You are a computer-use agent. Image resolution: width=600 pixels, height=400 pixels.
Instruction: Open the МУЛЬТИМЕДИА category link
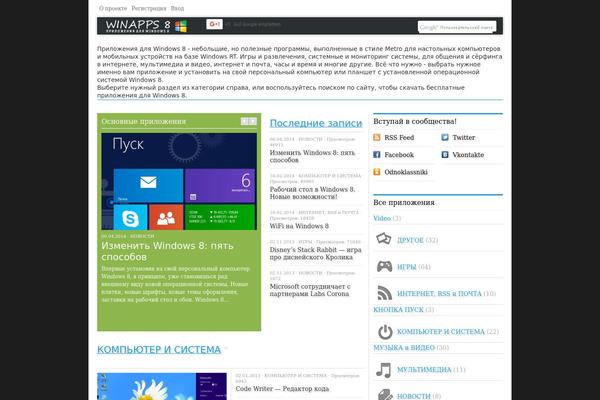pos(424,369)
